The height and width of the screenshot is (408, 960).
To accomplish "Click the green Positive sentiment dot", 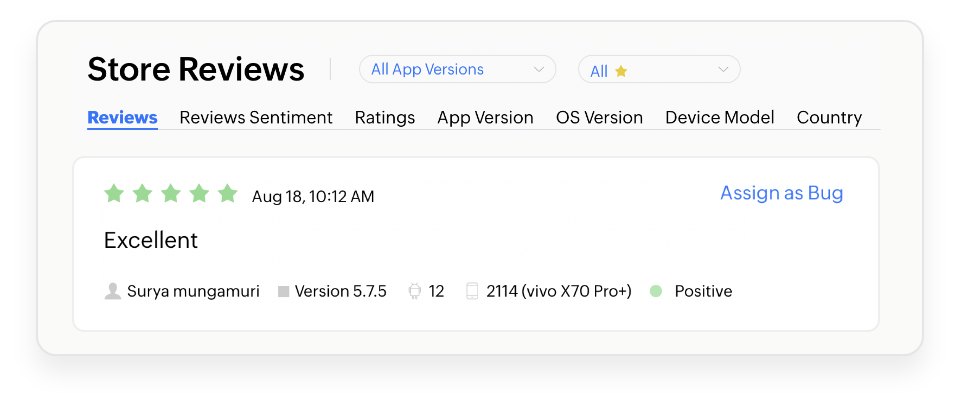I will click(656, 292).
